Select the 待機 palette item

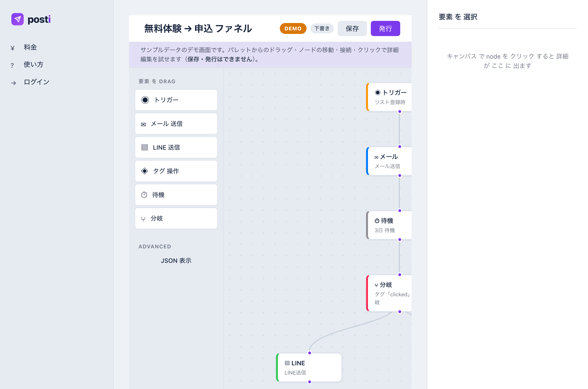click(x=176, y=195)
